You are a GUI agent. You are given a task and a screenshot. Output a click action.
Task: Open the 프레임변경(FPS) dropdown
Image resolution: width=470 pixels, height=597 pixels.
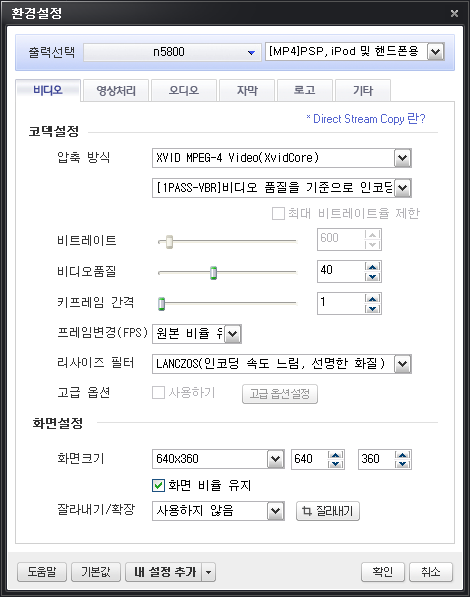tap(233, 334)
